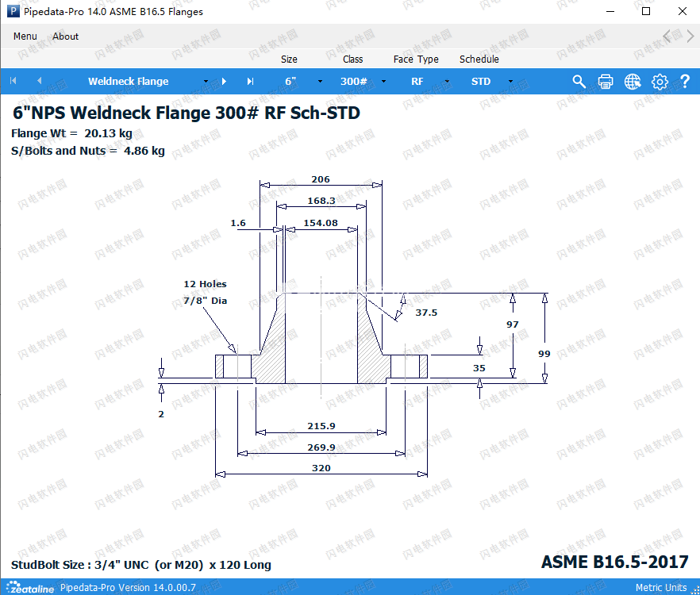Image resolution: width=700 pixels, height=595 pixels.
Task: Click the Class column label
Action: tap(352, 59)
